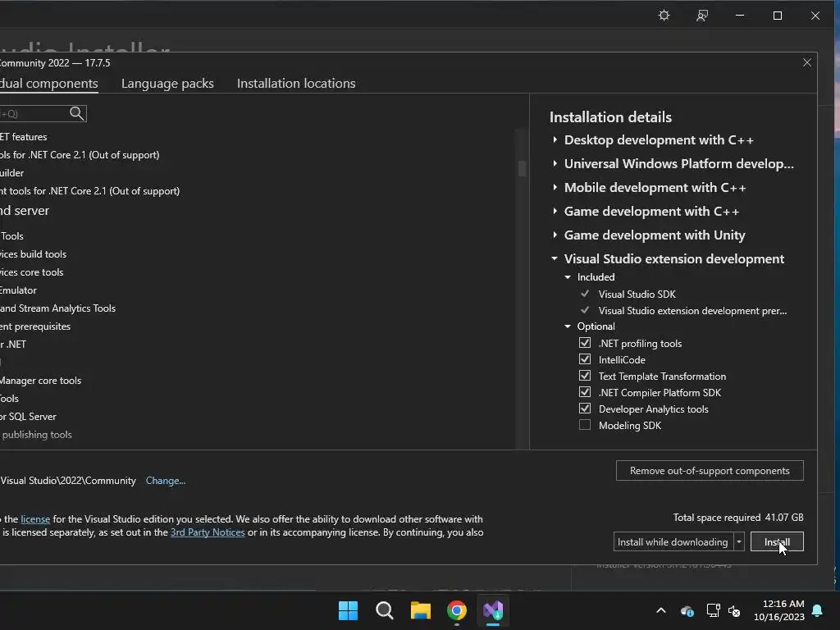This screenshot has height=630, width=840.
Task: Click Change... install location link
Action: (166, 481)
